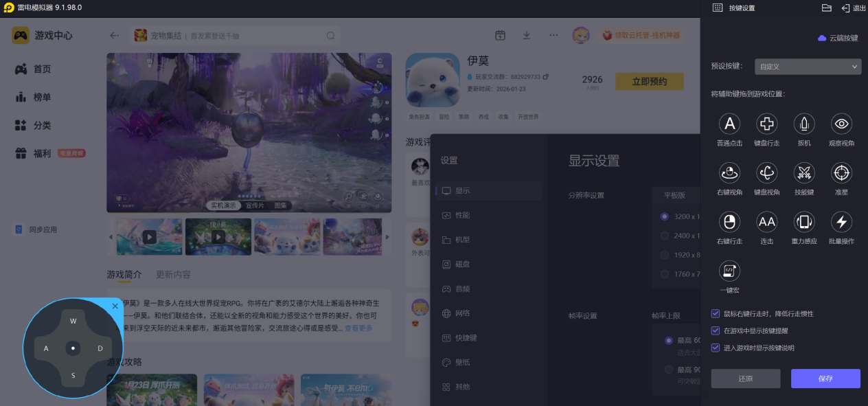The width and height of the screenshot is (868, 406).
Task: Select the 扳机 trigger key icon
Action: pyautogui.click(x=804, y=124)
